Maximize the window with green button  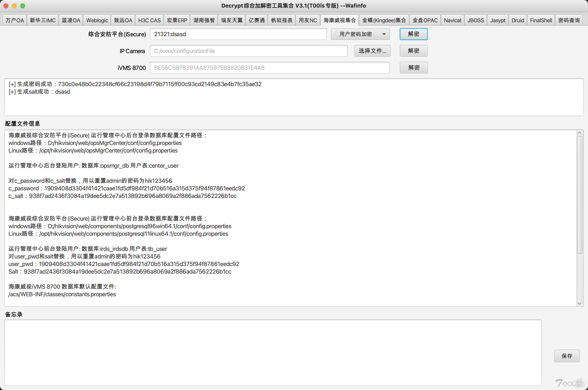(23, 6)
